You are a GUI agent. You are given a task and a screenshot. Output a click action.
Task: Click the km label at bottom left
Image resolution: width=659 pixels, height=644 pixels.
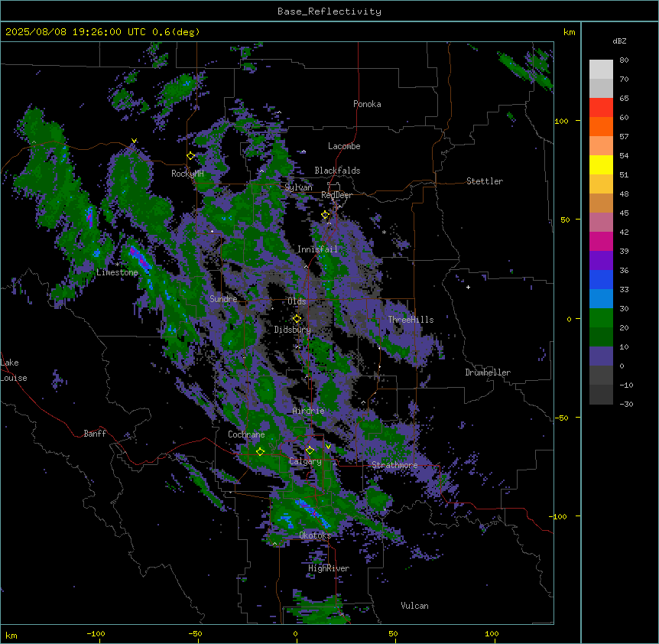(x=11, y=635)
